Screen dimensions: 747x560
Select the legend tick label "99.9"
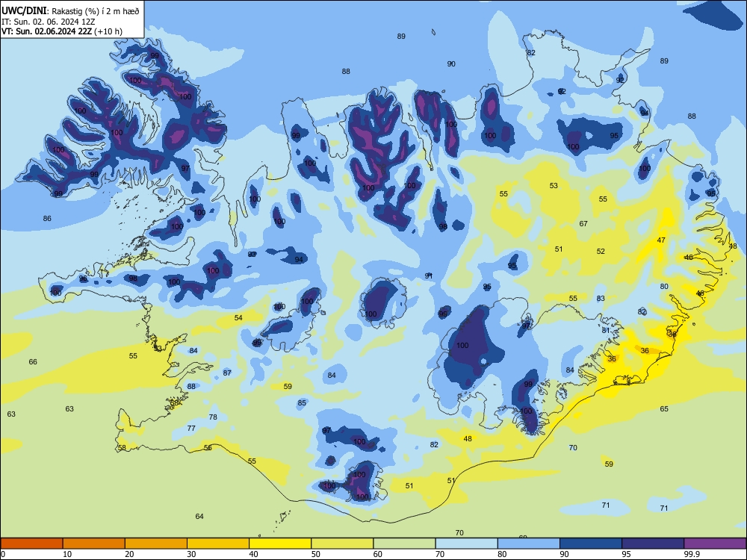(692, 554)
